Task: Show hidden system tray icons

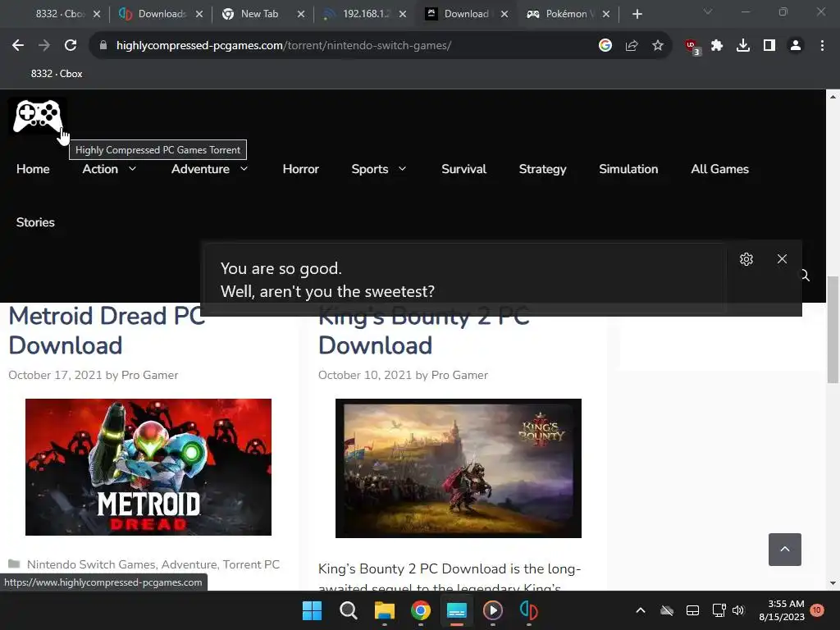Action: pos(640,610)
